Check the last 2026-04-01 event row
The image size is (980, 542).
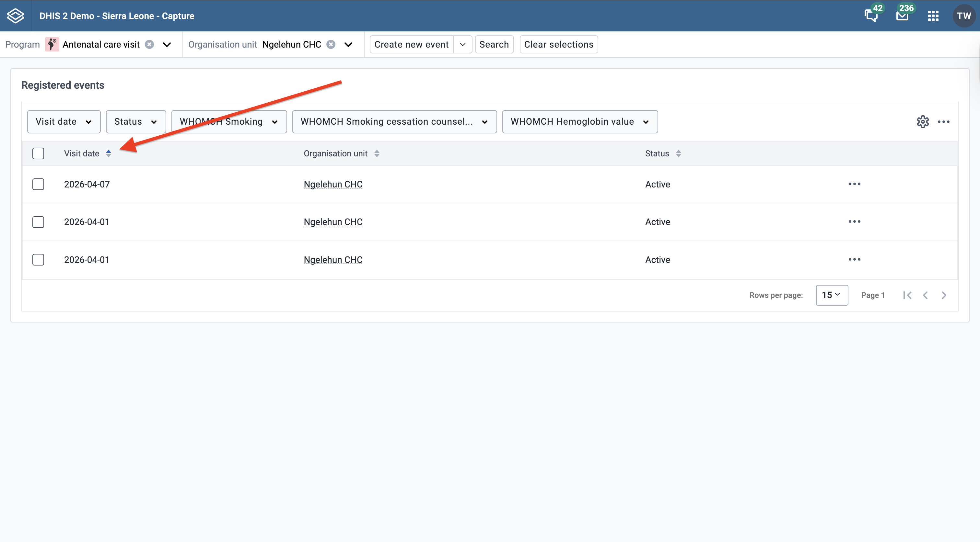tap(38, 260)
